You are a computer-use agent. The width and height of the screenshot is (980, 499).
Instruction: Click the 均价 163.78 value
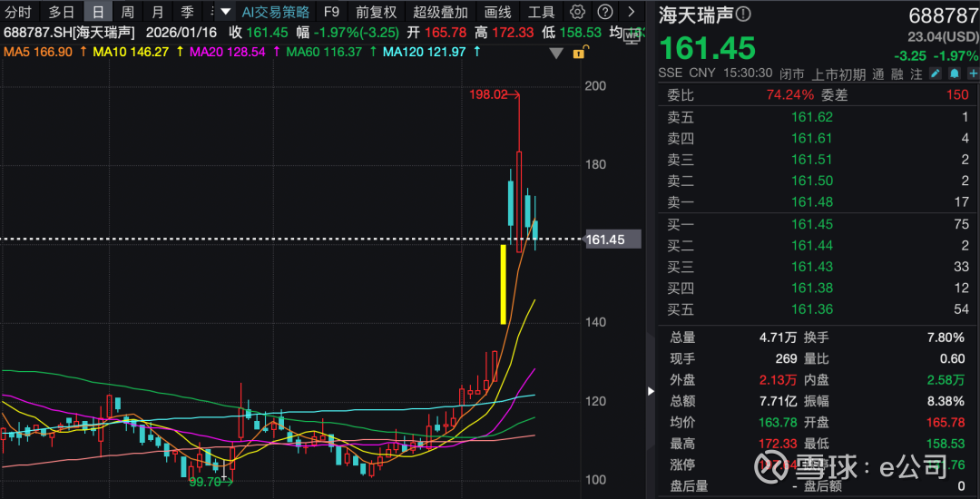[776, 423]
